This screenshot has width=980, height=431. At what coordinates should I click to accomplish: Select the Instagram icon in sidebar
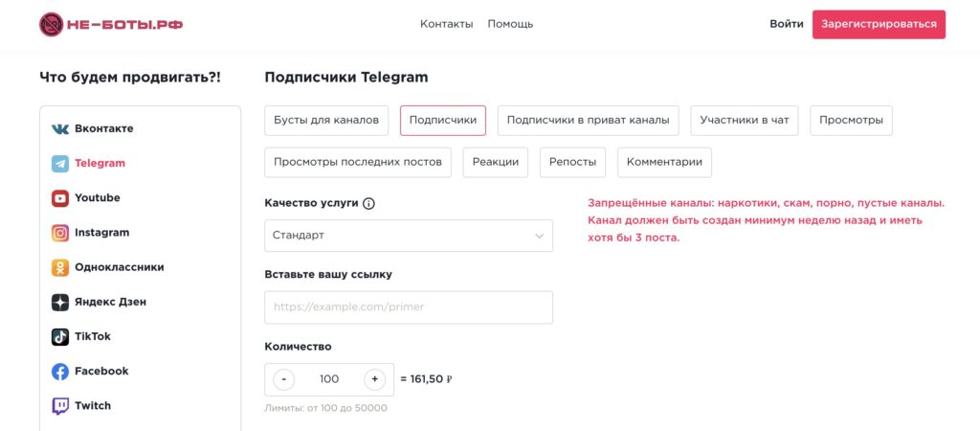[60, 233]
